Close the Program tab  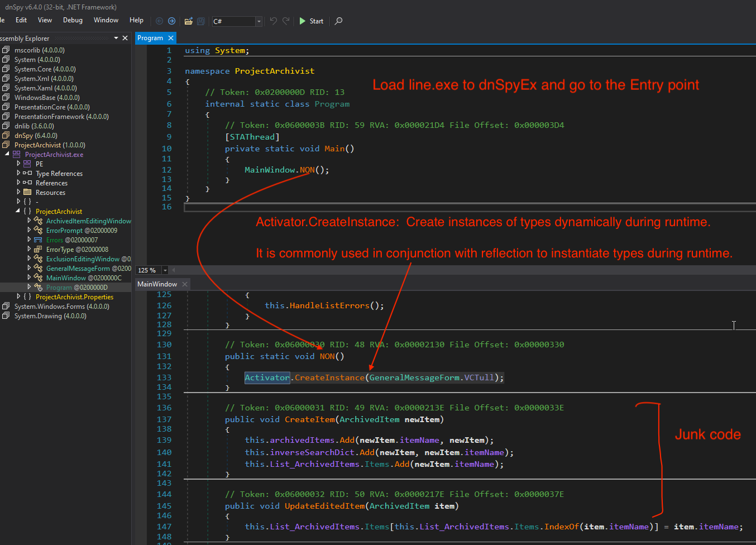[x=171, y=38]
